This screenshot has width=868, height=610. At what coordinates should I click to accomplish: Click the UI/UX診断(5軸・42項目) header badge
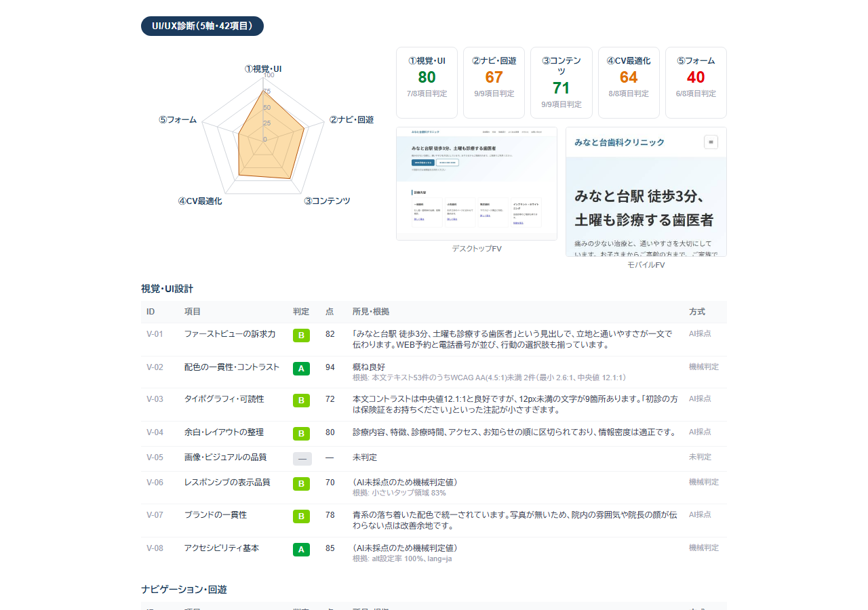point(202,26)
